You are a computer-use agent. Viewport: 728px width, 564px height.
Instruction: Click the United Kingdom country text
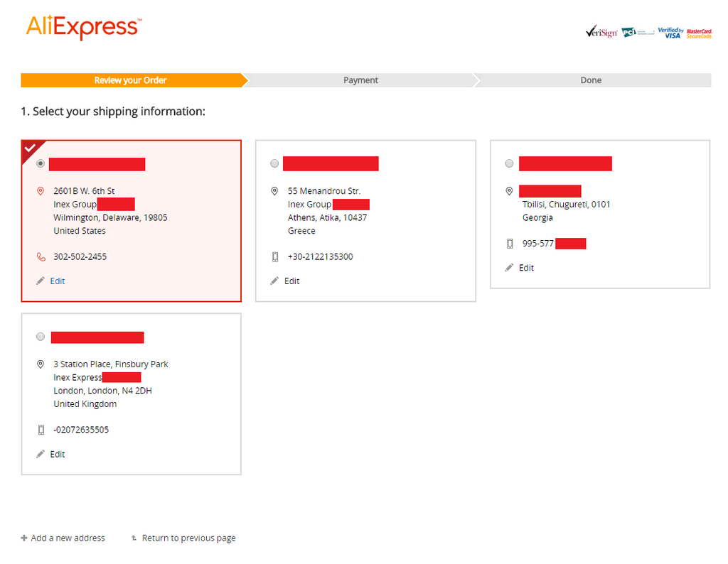(x=85, y=404)
